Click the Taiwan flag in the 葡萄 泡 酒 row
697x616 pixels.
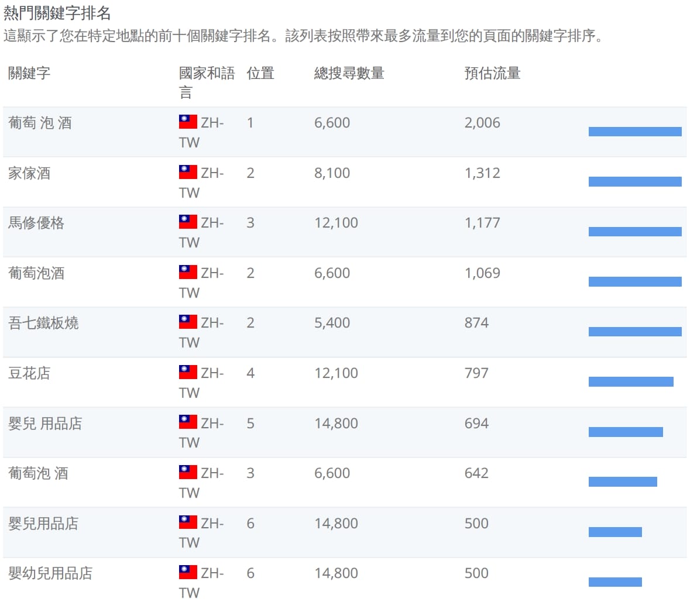[x=188, y=122]
